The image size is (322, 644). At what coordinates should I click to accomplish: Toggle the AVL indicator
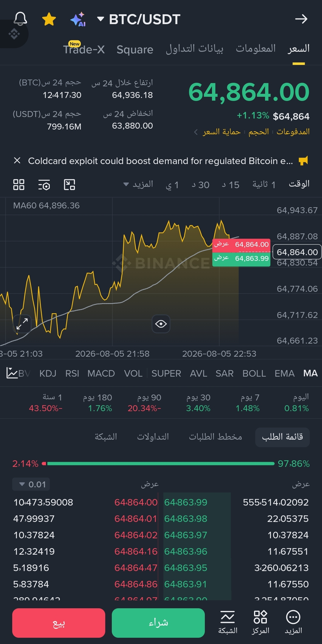[199, 373]
